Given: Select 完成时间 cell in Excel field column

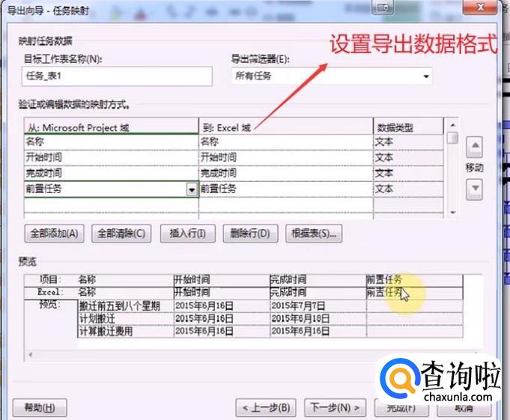Looking at the screenshot, I should tap(286, 173).
